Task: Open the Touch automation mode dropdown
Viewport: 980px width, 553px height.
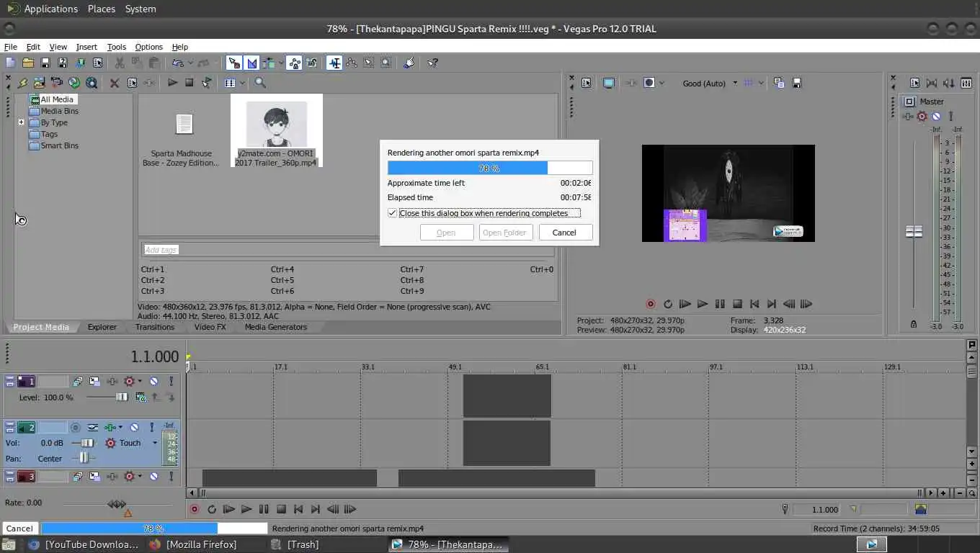Action: (x=155, y=443)
